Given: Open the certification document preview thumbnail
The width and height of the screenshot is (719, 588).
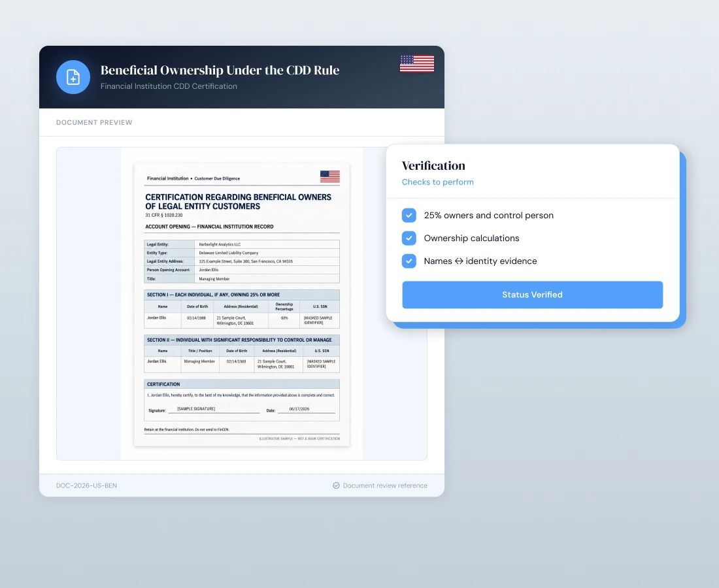Looking at the screenshot, I should [x=242, y=304].
